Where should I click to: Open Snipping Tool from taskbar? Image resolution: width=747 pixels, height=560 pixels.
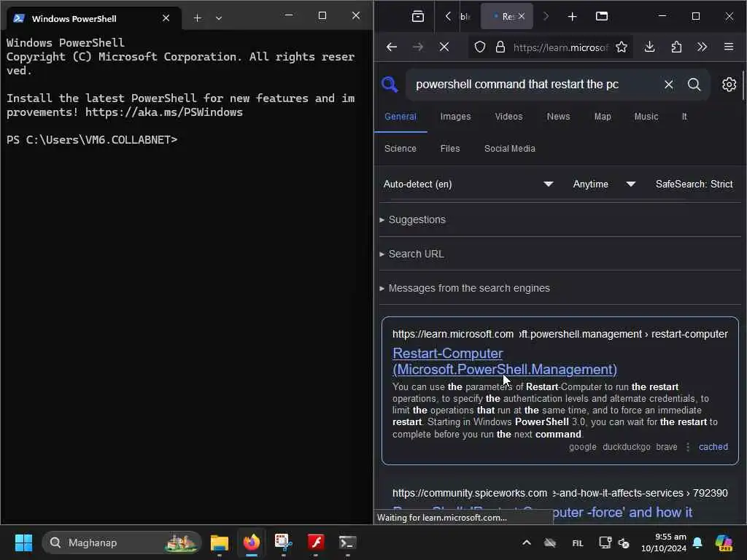tap(284, 542)
